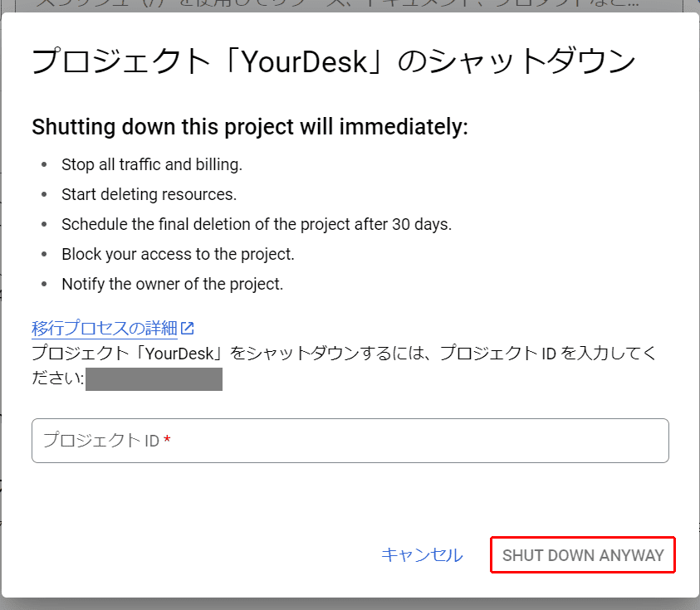The height and width of the screenshot is (610, 700).
Task: Click the external-link icon beside 移行プロセスの詳細
Action: point(188,329)
